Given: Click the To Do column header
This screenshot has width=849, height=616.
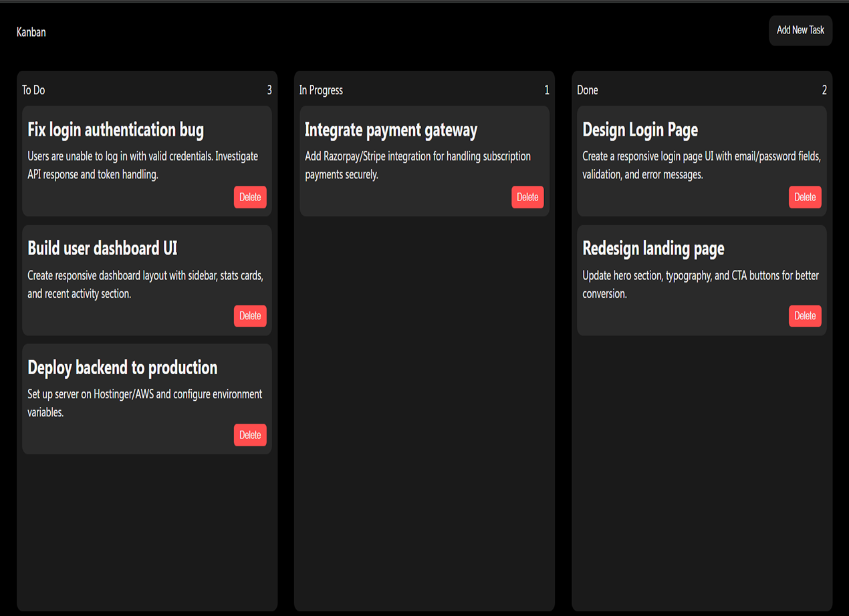Looking at the screenshot, I should (33, 90).
